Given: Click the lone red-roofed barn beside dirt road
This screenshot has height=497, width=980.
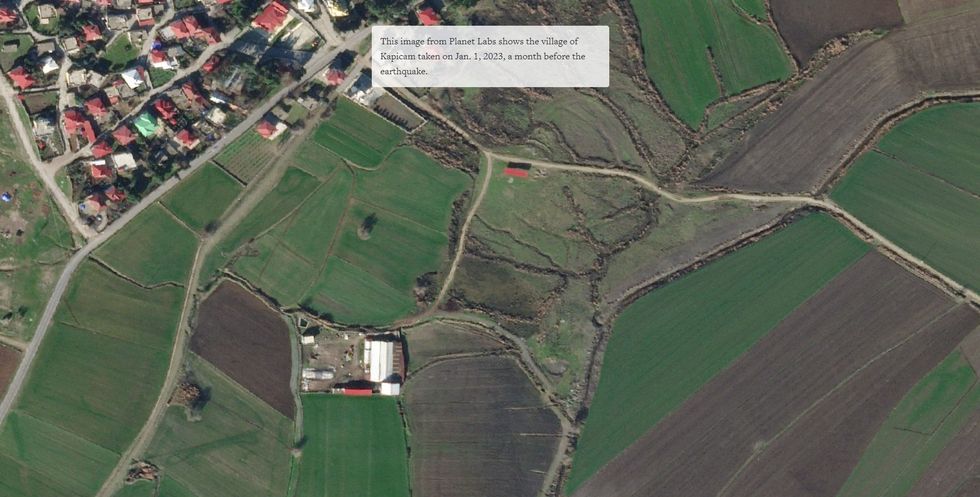Looking at the screenshot, I should (x=517, y=172).
